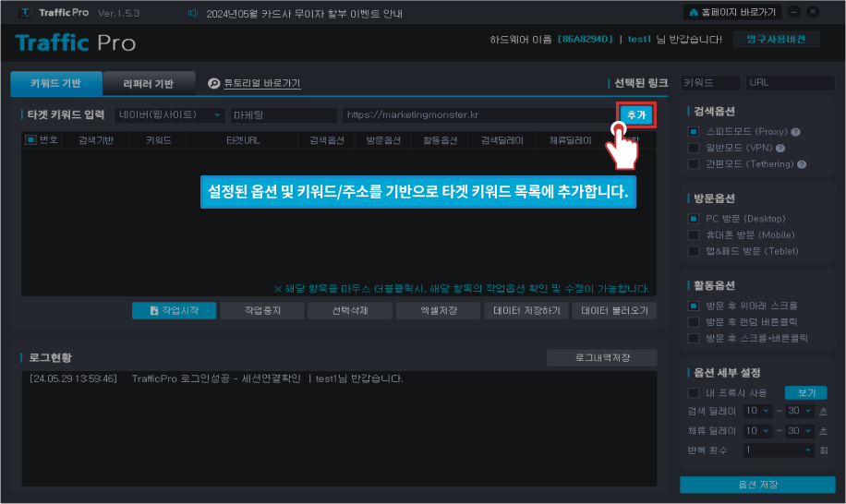
Task: Select 탭&패드 방문 (Tablet) option
Action: click(694, 251)
